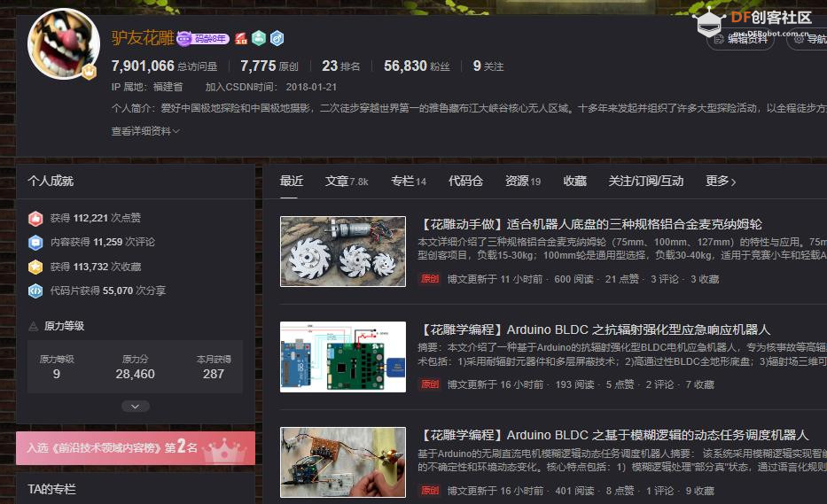
Task: Click the star favorites icon beside 113,732
Action: [35, 267]
